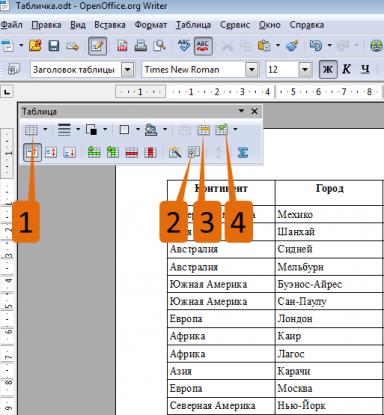
Task: Toggle AutoSpellcheck
Action: pyautogui.click(x=203, y=46)
